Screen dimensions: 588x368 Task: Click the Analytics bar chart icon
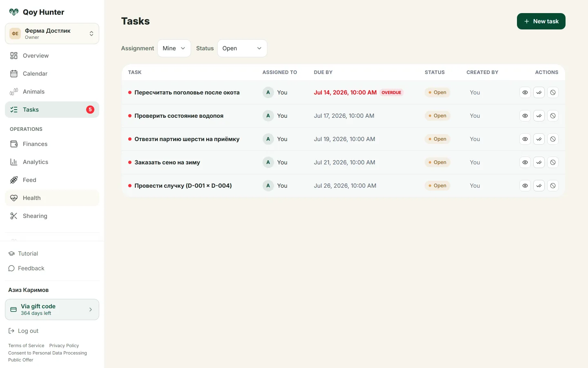[x=14, y=162]
